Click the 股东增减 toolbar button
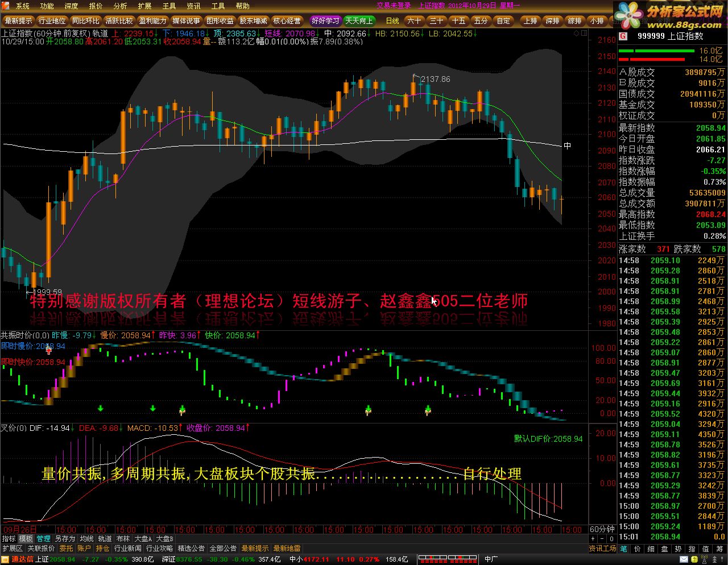Image resolution: width=728 pixels, height=565 pixels. pyautogui.click(x=254, y=21)
